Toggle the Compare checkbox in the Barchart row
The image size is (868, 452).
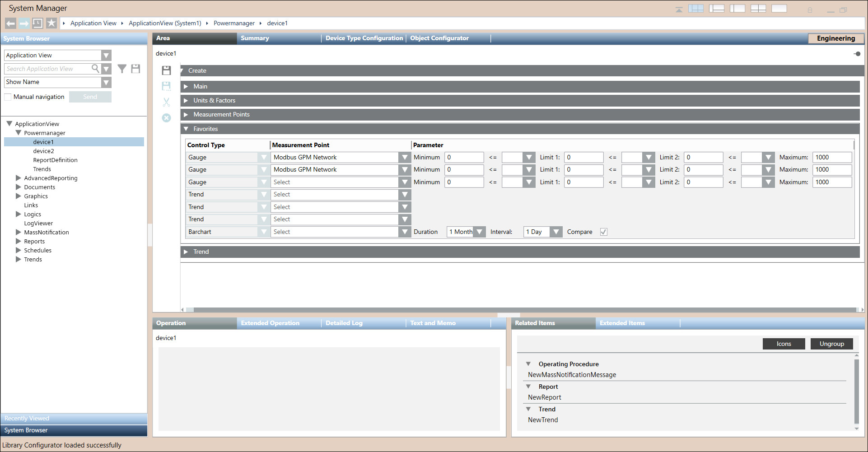(603, 232)
